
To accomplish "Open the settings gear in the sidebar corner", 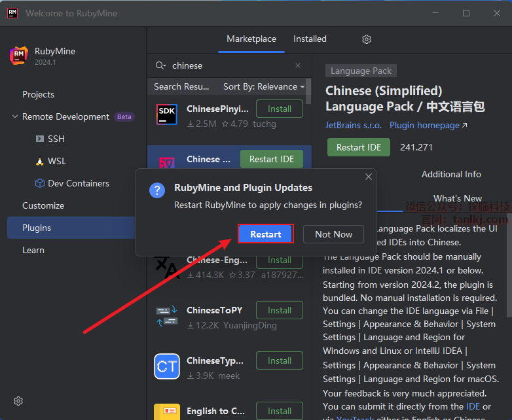I will (x=18, y=401).
